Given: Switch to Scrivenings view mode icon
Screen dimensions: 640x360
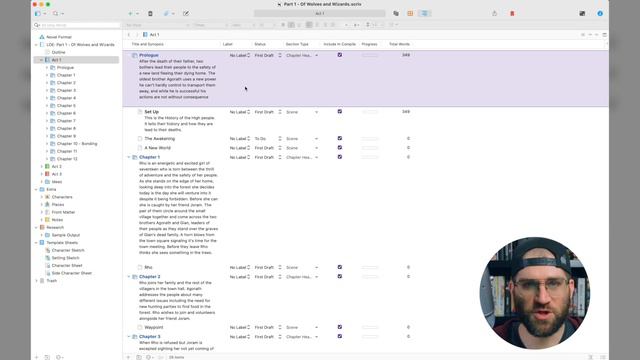Looking at the screenshot, I should (x=396, y=13).
